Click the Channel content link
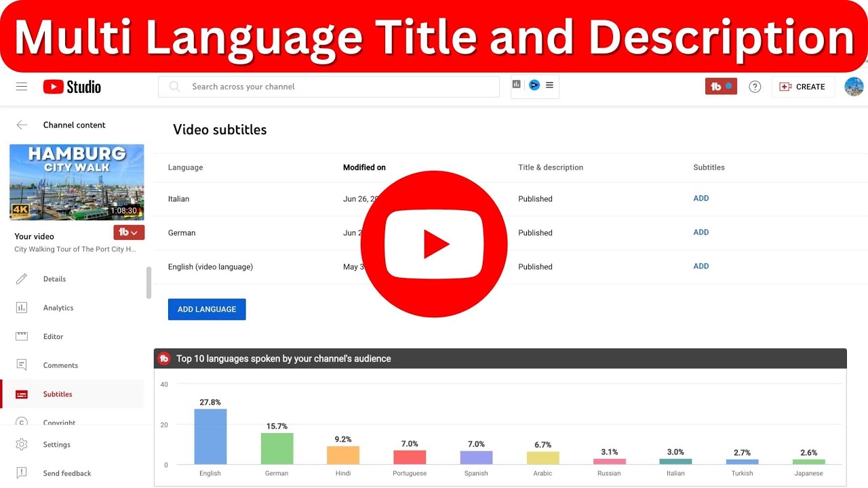This screenshot has height=488, width=868. (x=75, y=125)
